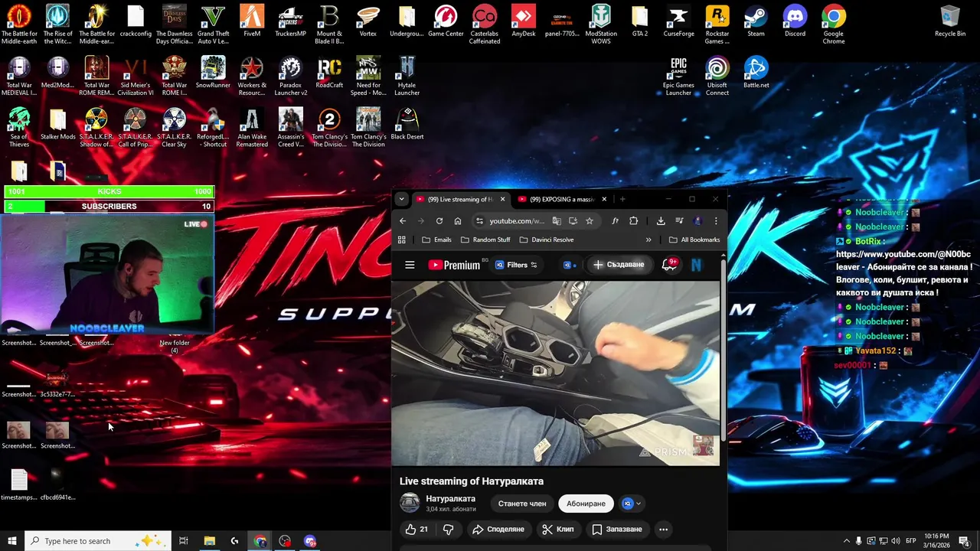Launch Ubisoft Connect from the desktop
This screenshot has width=980, height=551.
717,77
